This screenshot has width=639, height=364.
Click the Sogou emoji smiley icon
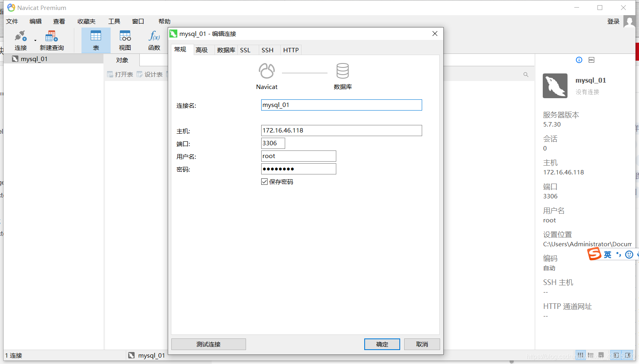click(629, 255)
